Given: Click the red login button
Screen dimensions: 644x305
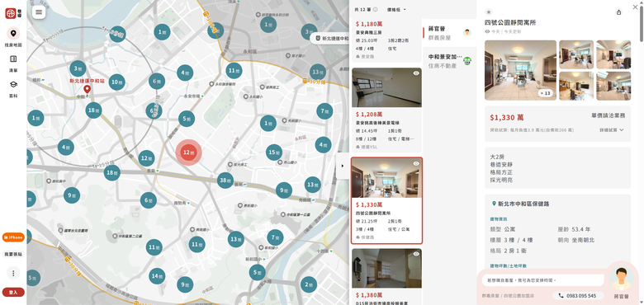Looking at the screenshot, I should coord(13,293).
